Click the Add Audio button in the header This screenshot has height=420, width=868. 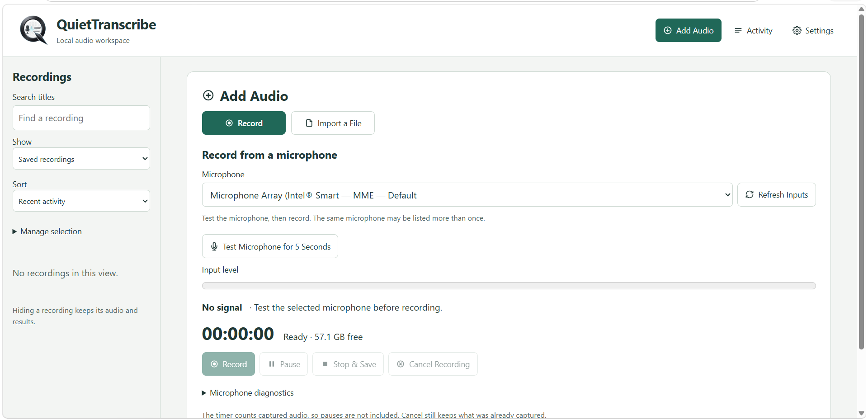[689, 30]
